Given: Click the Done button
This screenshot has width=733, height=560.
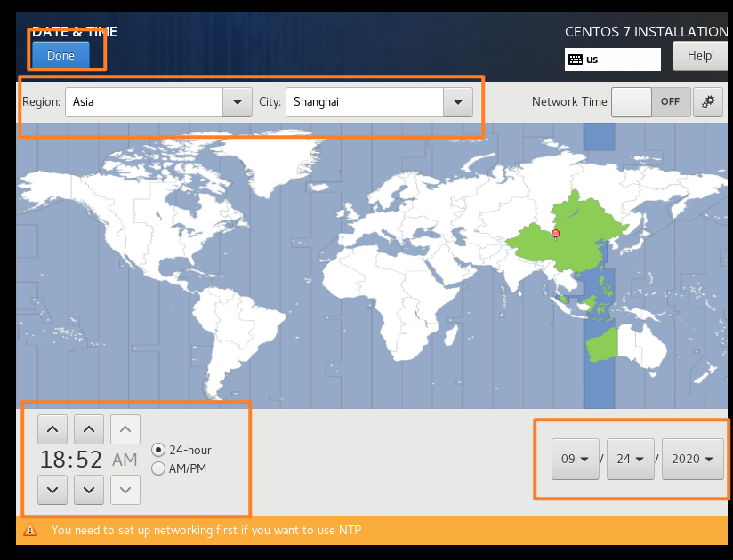Looking at the screenshot, I should 60,55.
